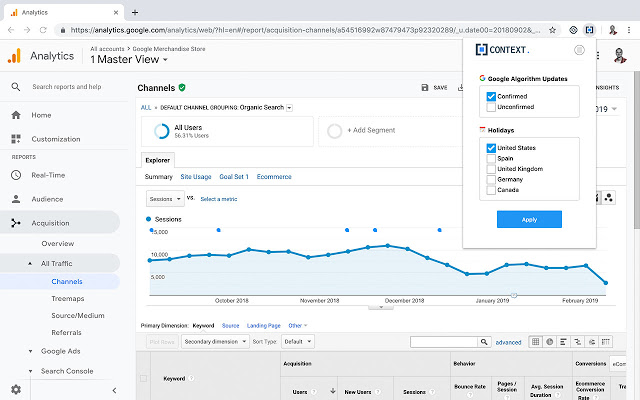This screenshot has height=400, width=640.
Task: Click the table search magnifier icon
Action: pos(486,342)
